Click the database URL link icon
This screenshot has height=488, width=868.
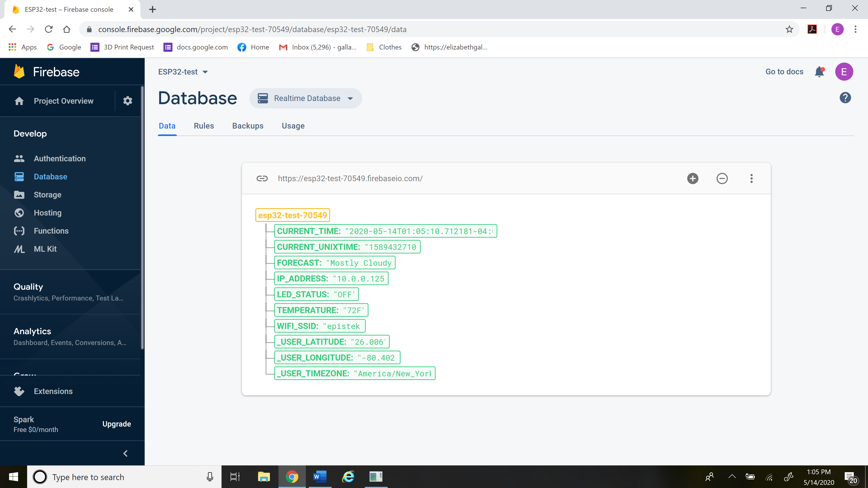(x=262, y=178)
